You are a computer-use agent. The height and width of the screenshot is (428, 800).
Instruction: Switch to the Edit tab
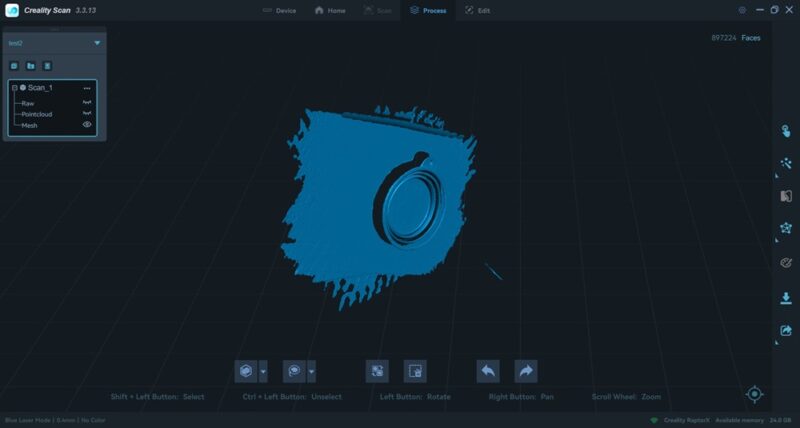click(x=476, y=10)
